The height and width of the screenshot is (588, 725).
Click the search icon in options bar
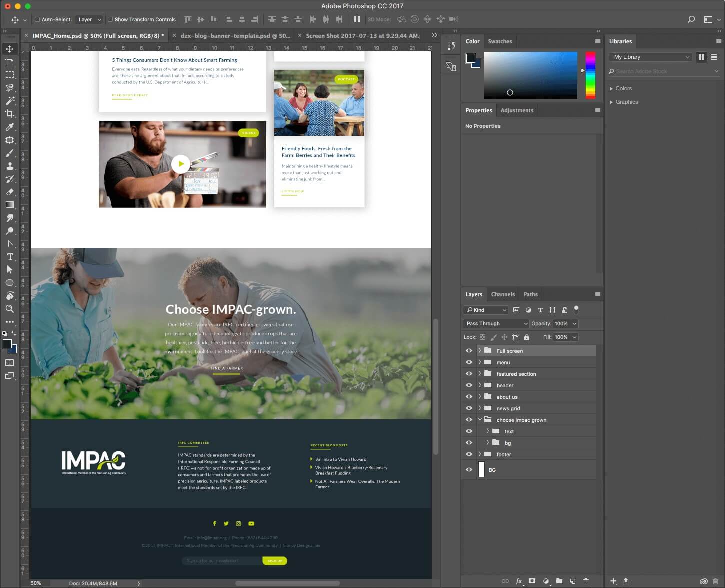[x=691, y=19]
